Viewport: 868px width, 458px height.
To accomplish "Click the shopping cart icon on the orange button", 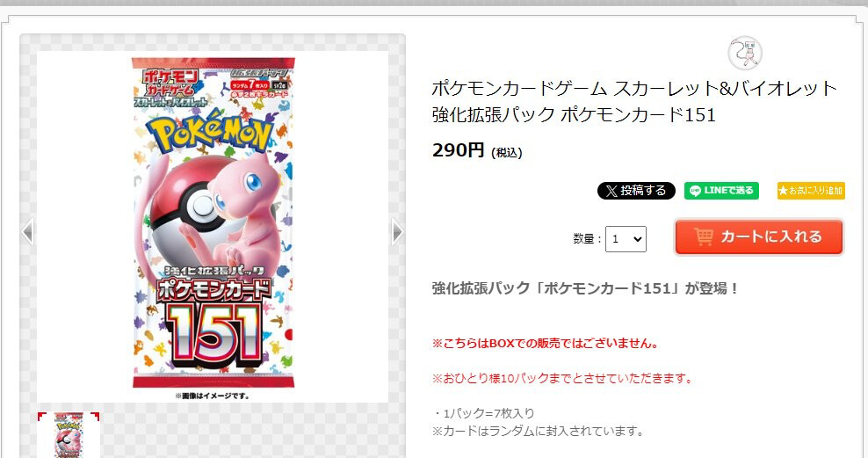I will (703, 237).
